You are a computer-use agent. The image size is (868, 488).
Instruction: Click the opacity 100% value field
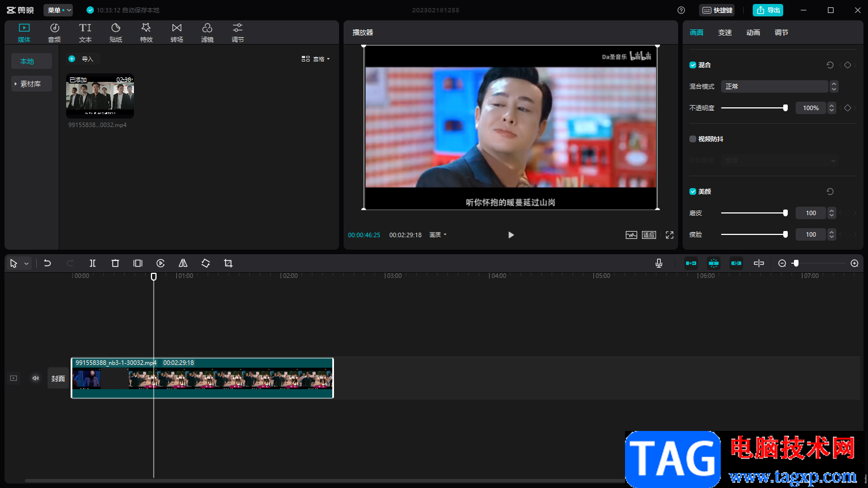(x=811, y=108)
